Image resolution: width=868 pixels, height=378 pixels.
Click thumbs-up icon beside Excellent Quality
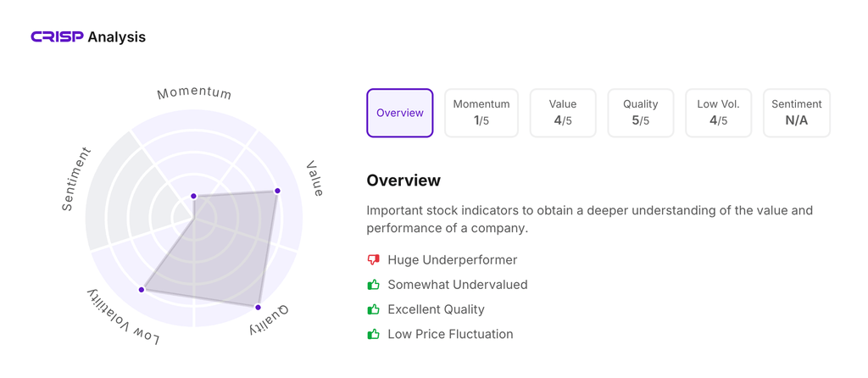click(373, 309)
